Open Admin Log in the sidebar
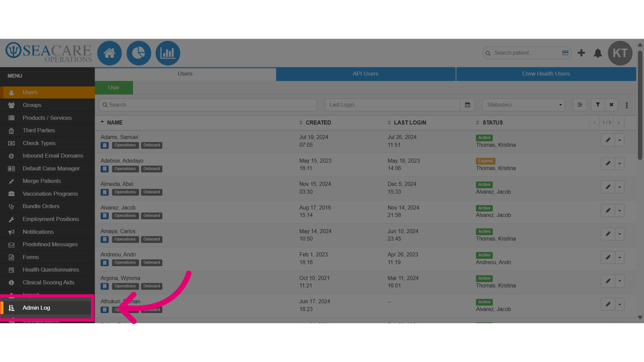The width and height of the screenshot is (644, 362). click(x=47, y=308)
